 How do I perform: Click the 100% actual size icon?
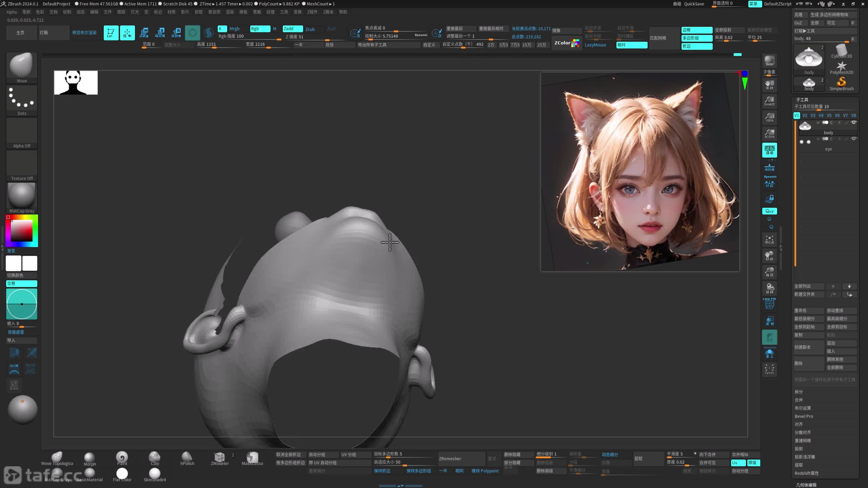769,117
